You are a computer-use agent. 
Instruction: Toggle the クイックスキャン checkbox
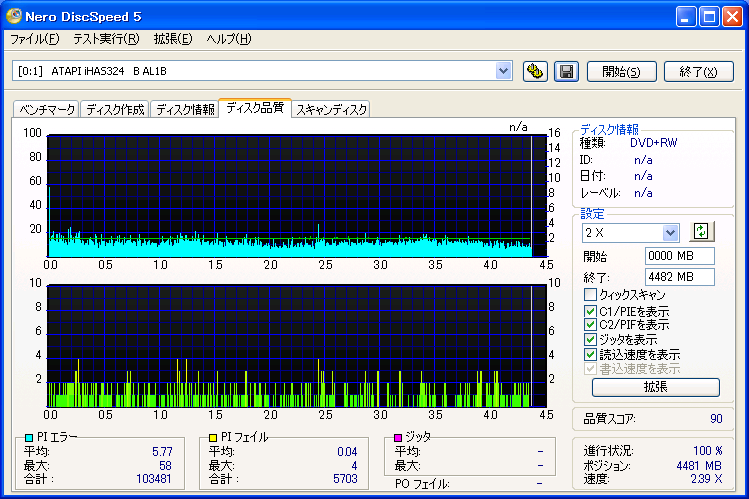click(x=590, y=294)
